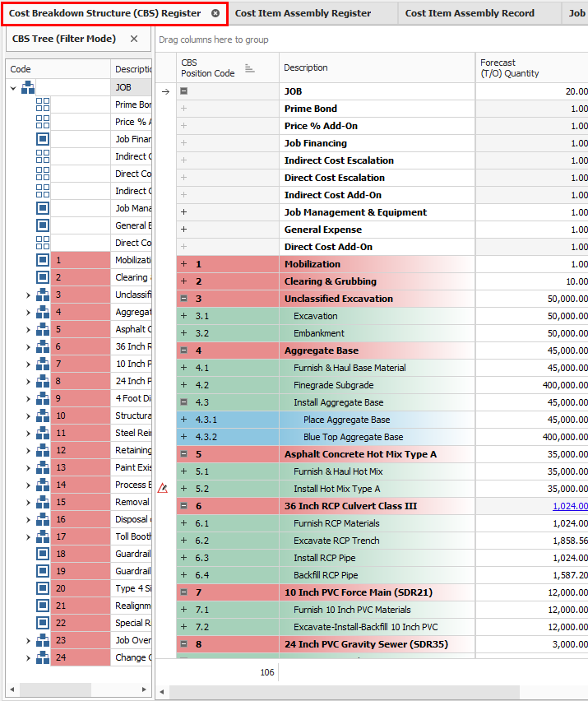This screenshot has height=701, width=588.
Task: Click the hierarchy icon for tree code 24
Action: 43,657
